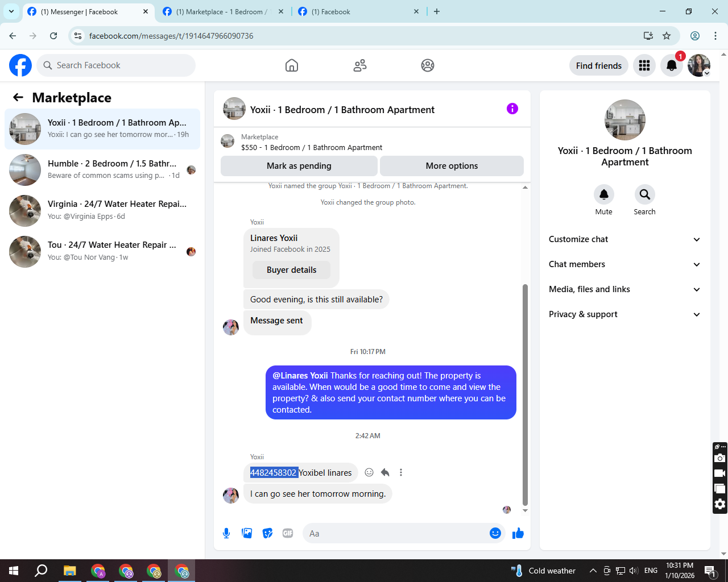Click the Search Facebook field
This screenshot has height=582, width=728.
pyautogui.click(x=116, y=65)
